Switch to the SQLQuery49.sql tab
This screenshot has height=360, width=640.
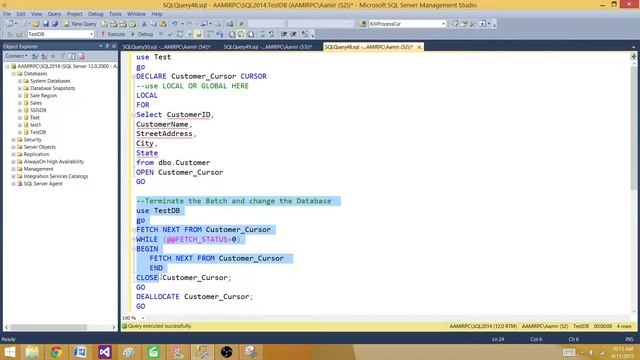(x=268, y=47)
